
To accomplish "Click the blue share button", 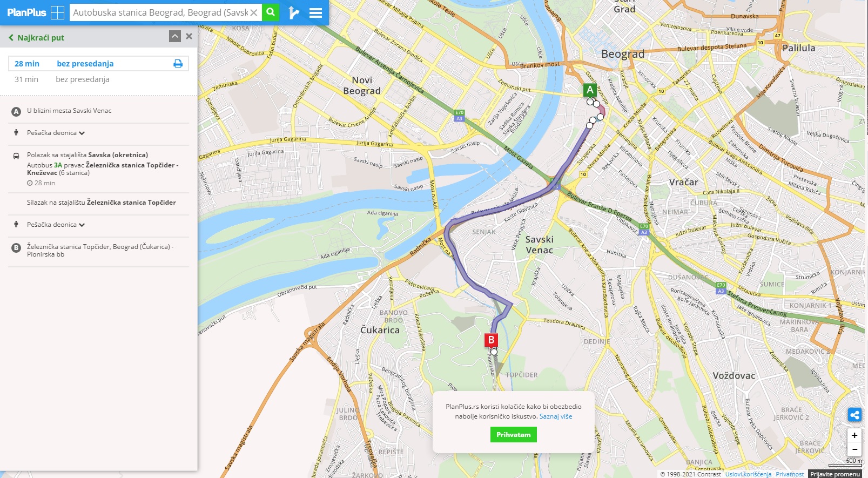I will 854,415.
